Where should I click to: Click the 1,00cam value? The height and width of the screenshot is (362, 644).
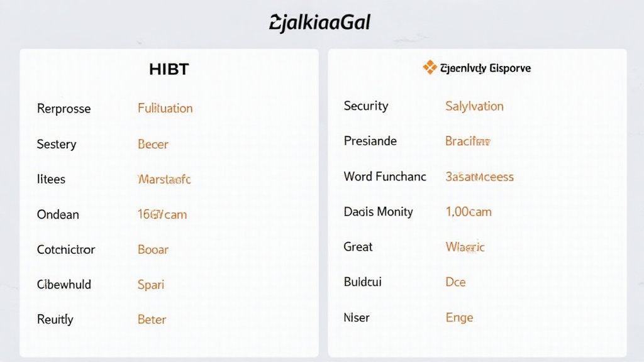(468, 212)
